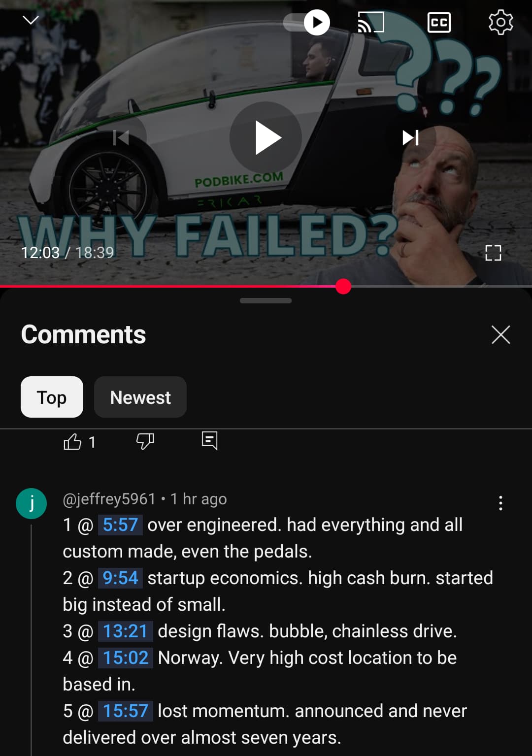
Task: Open replies using the comment reply icon
Action: (x=209, y=440)
